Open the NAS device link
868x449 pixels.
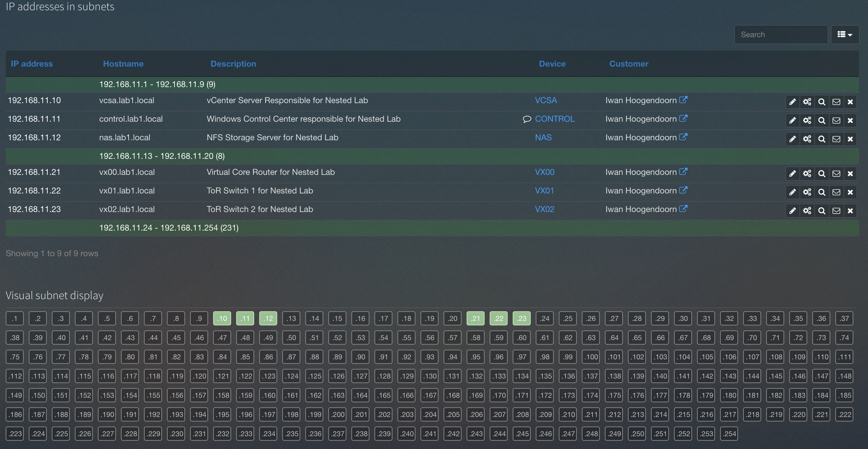point(543,137)
